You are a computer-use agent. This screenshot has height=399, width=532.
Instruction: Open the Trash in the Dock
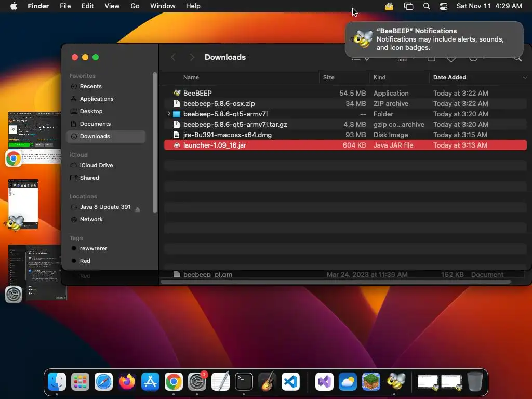point(475,382)
